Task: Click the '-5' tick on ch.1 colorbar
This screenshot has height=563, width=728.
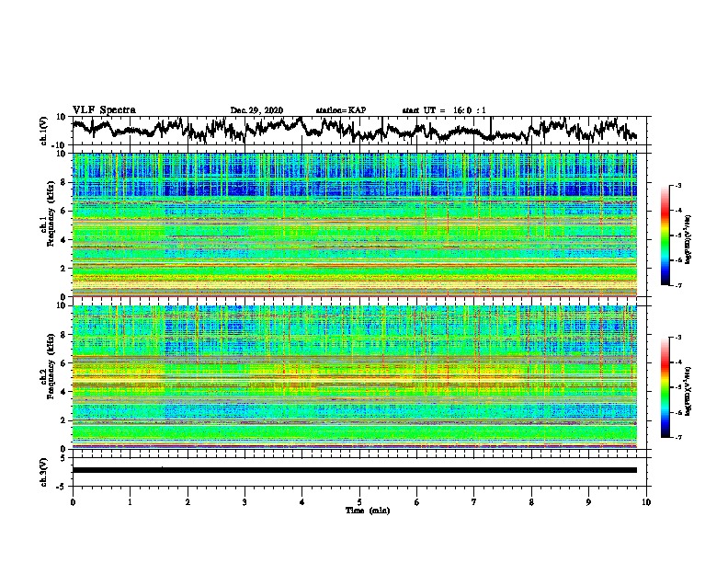Action: [x=678, y=236]
